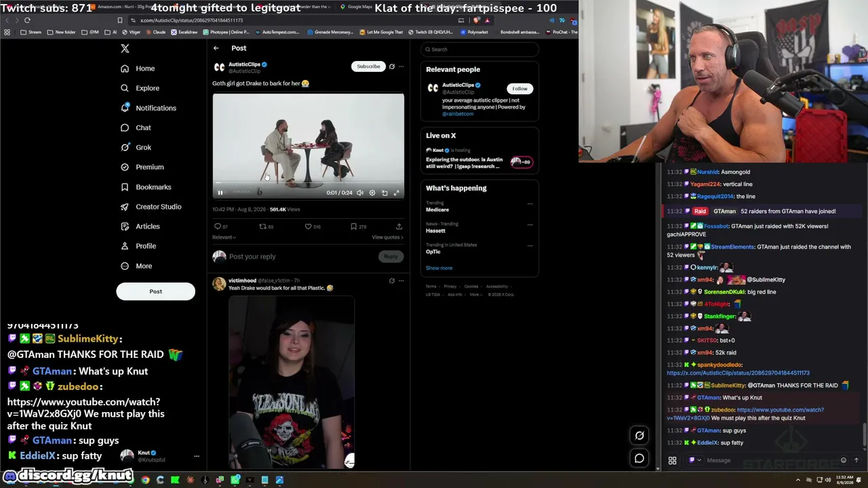Click Grok icon on victimhood's reply
This screenshot has width=868, height=488.
pos(391,281)
